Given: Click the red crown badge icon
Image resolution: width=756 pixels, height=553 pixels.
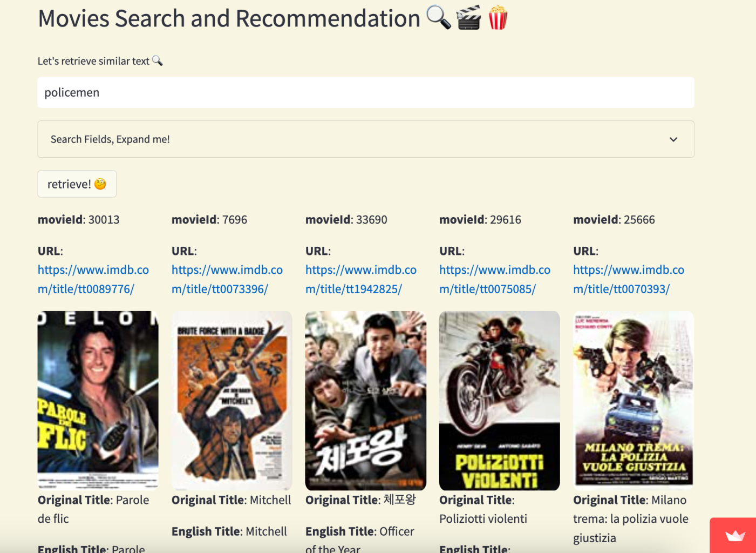Looking at the screenshot, I should click(735, 536).
